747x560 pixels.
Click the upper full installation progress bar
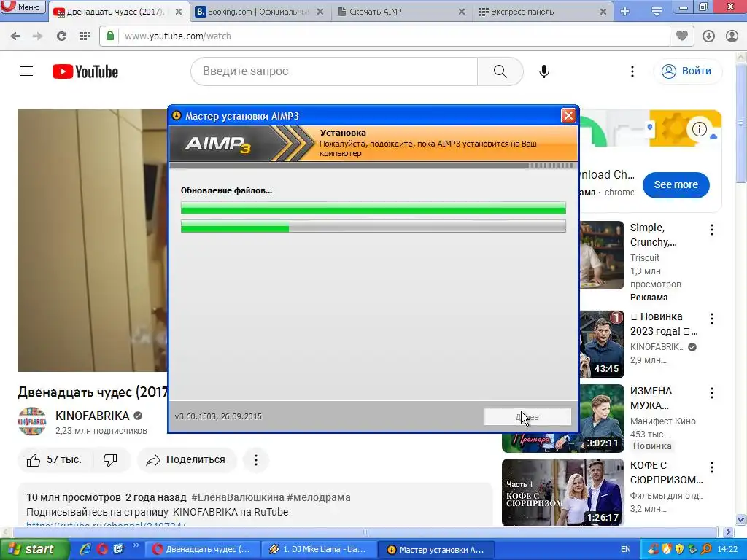click(x=373, y=208)
